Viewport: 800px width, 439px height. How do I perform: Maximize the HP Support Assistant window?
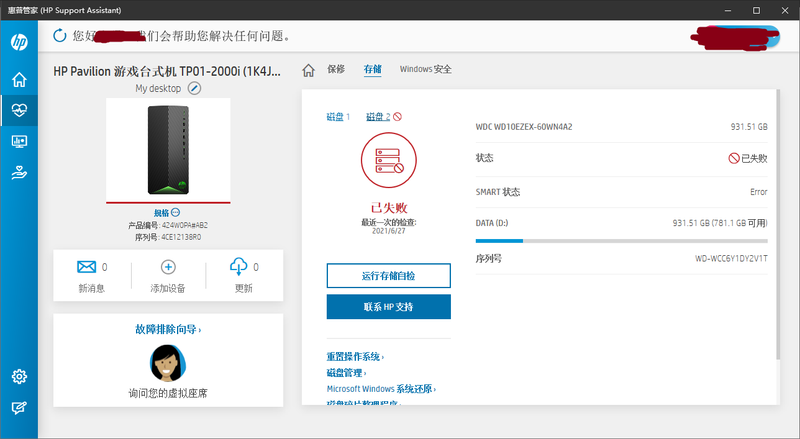point(757,10)
